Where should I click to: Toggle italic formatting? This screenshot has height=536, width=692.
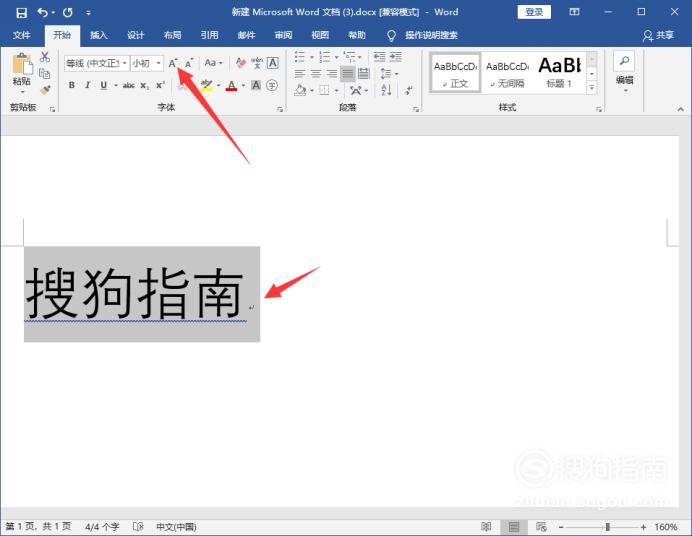[87, 85]
